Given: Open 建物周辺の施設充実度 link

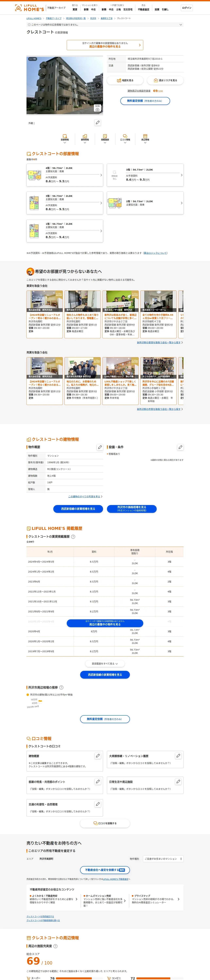Looking at the screenshot, I should coord(139,91).
